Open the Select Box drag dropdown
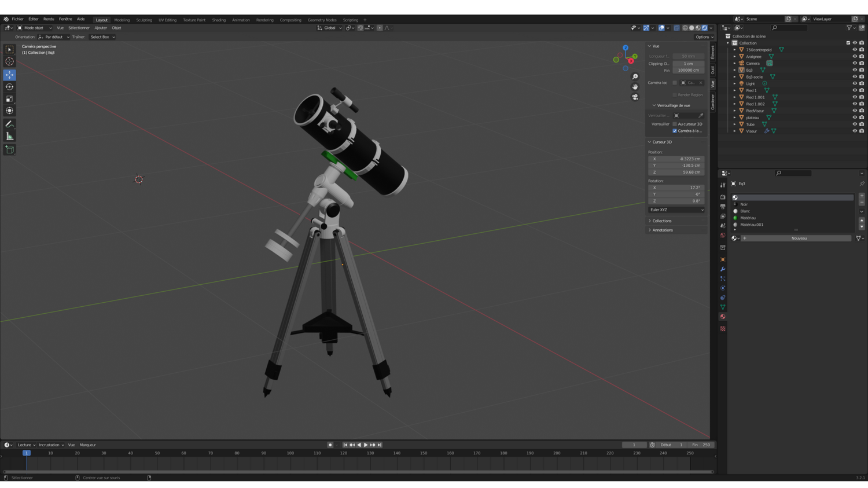This screenshot has height=488, width=868. [102, 37]
